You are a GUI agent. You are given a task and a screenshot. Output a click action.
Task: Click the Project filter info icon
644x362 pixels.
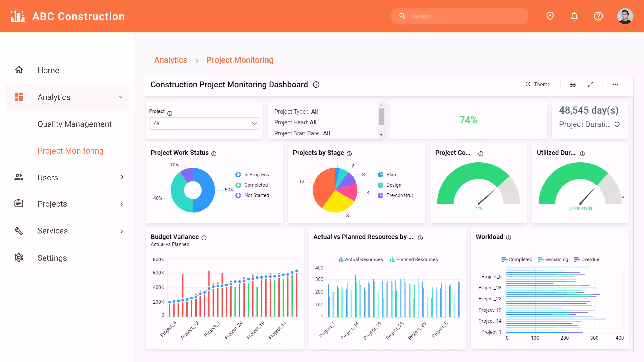coord(170,113)
